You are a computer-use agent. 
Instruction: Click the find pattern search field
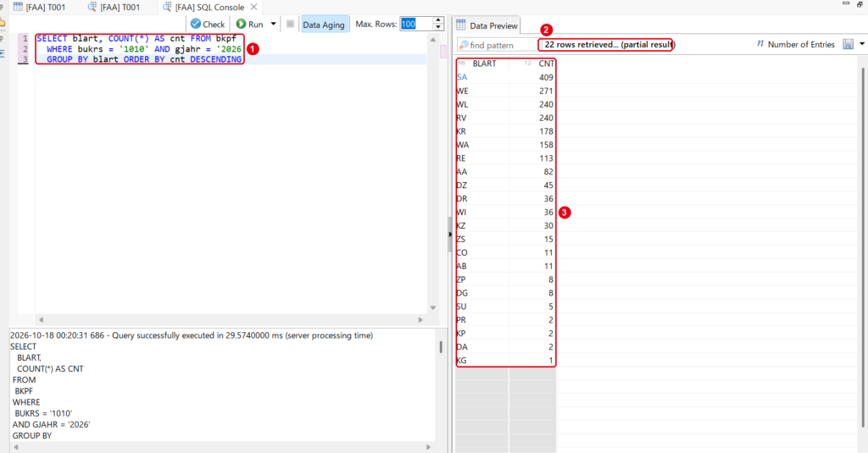tap(497, 46)
